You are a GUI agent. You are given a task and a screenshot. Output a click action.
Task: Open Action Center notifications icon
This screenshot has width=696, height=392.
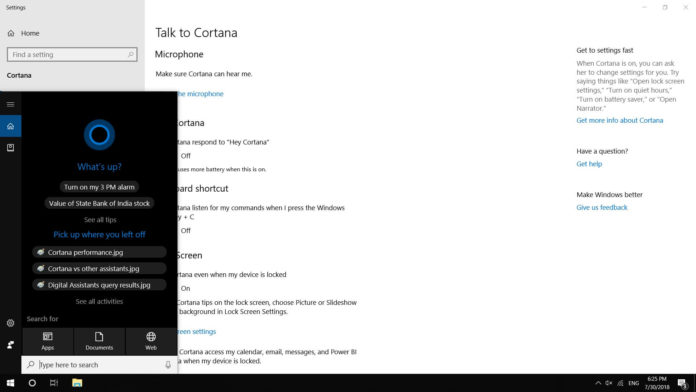click(682, 383)
